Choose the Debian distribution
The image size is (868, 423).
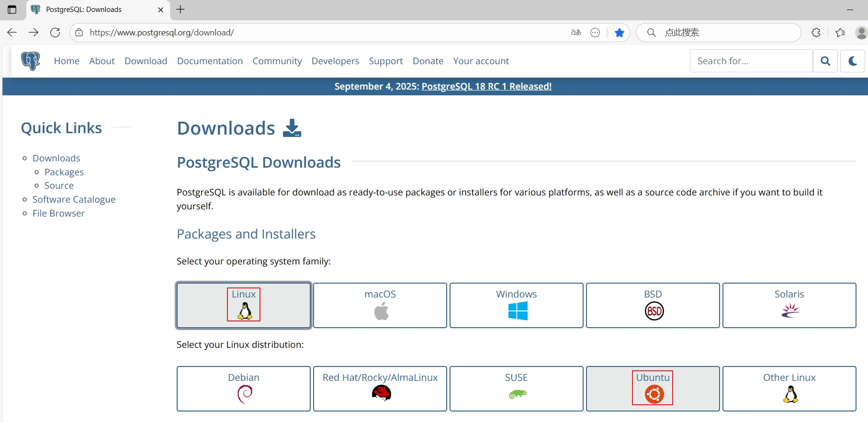(x=244, y=389)
